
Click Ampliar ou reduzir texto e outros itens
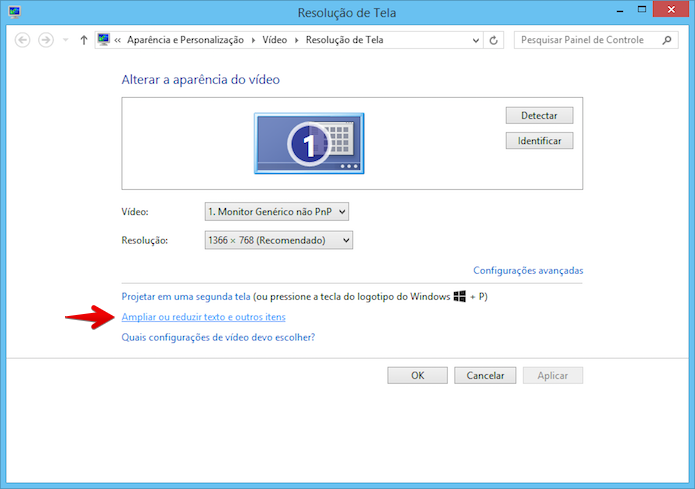(x=203, y=317)
